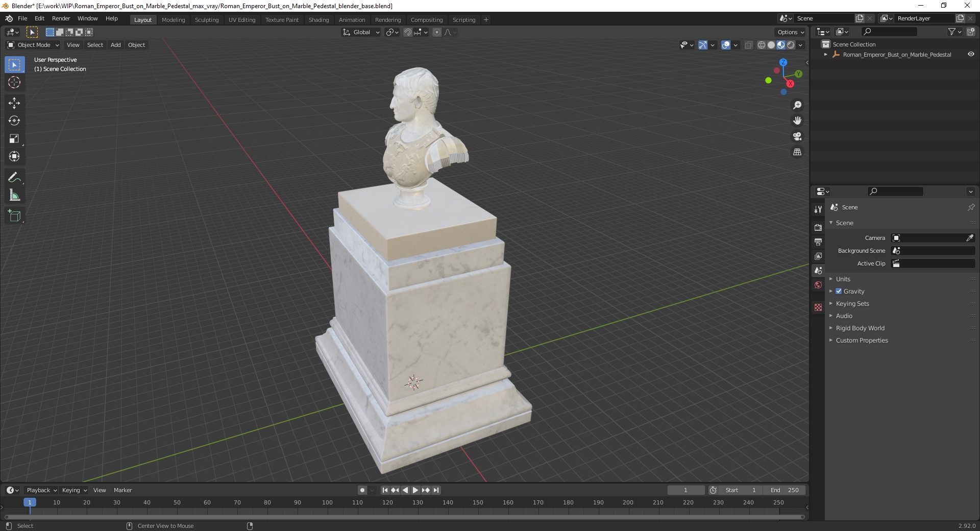The height and width of the screenshot is (531, 980).
Task: Click the Z axis on navigation gizmo
Action: point(783,62)
